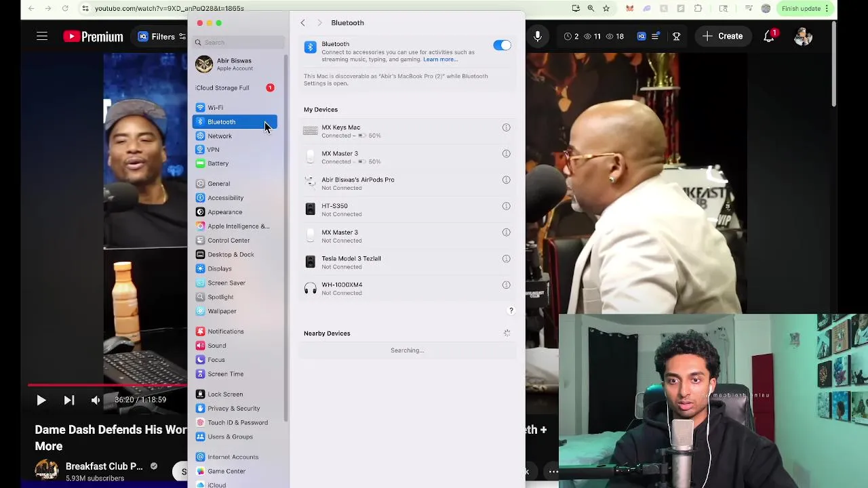This screenshot has height=488, width=868.
Task: Open Users & Groups settings
Action: [235, 437]
